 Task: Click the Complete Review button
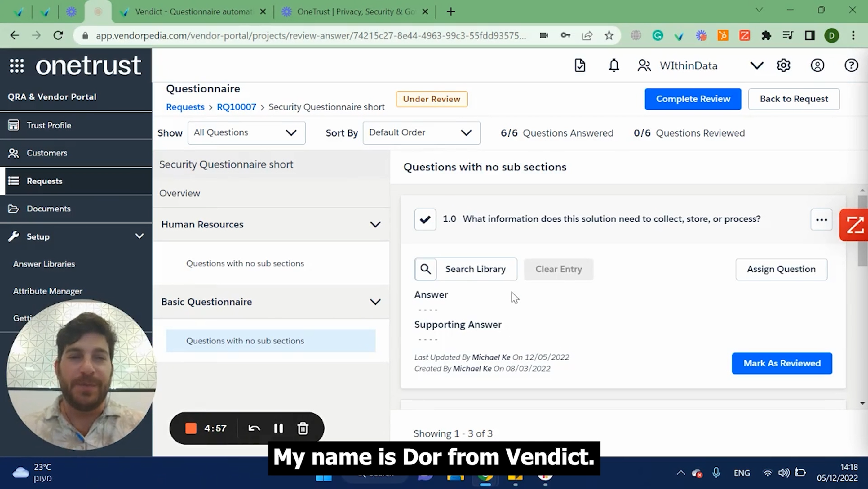click(693, 99)
